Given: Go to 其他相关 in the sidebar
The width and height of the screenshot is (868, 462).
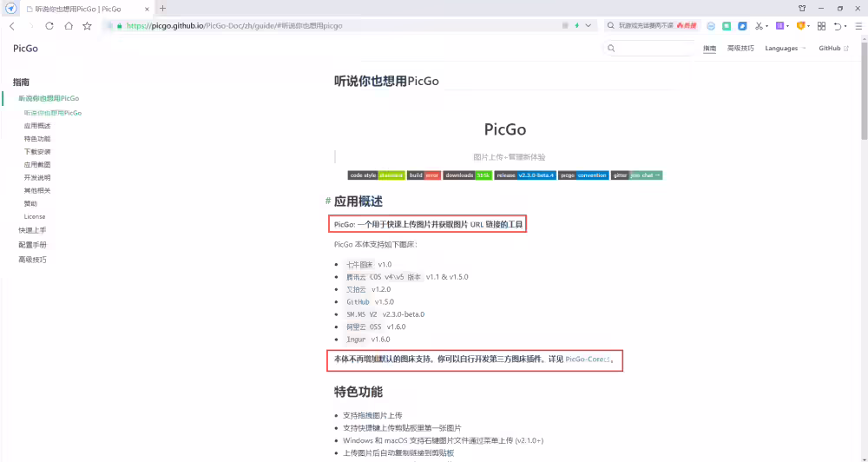Looking at the screenshot, I should coord(37,190).
